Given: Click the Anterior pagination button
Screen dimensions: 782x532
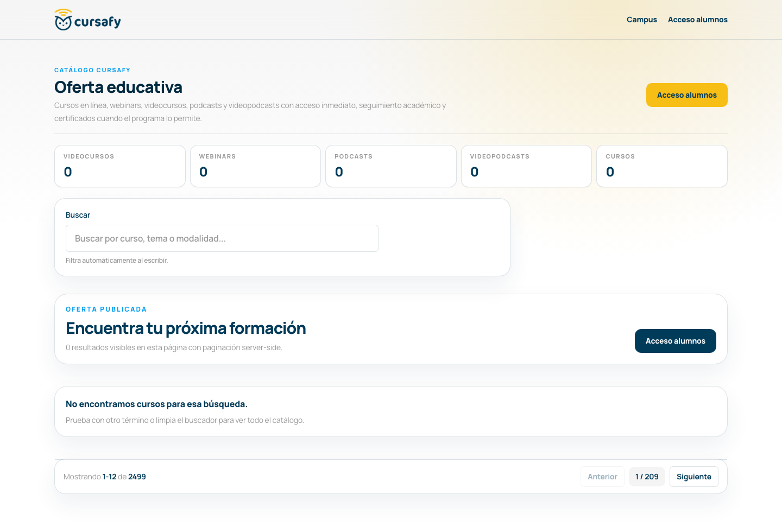Looking at the screenshot, I should coord(602,477).
